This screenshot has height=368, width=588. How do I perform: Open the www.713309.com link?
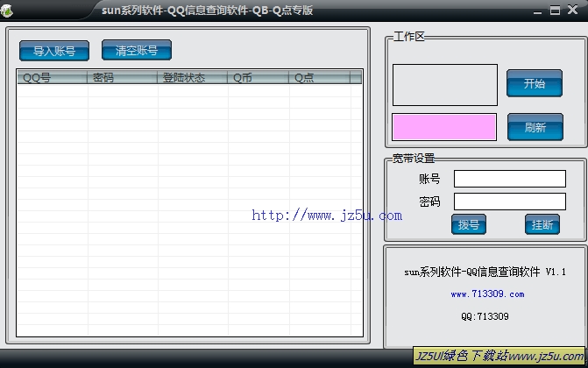click(x=487, y=294)
